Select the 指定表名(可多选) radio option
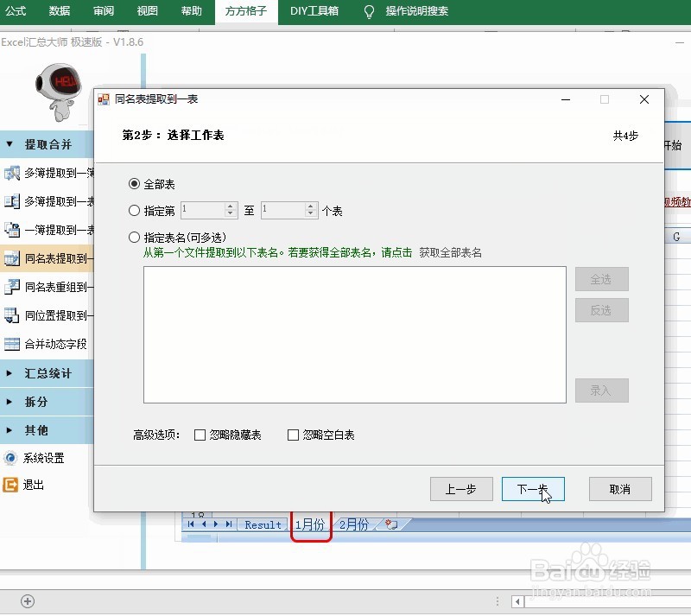The height and width of the screenshot is (616, 691). click(135, 238)
